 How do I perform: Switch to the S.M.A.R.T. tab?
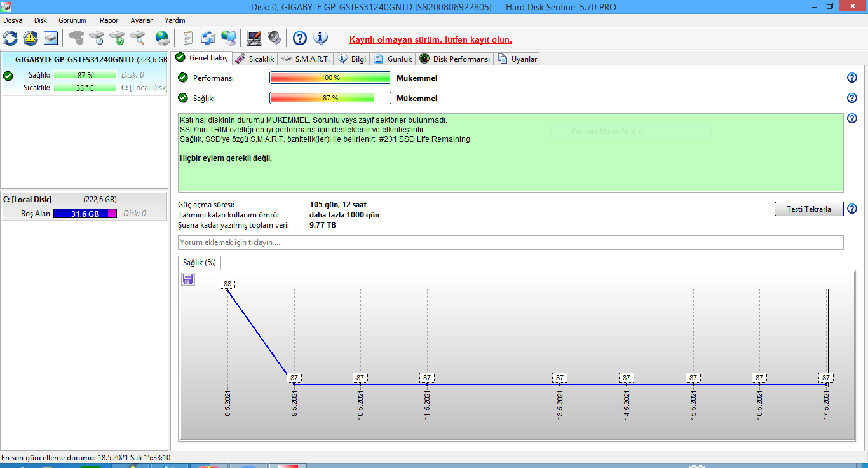(306, 59)
